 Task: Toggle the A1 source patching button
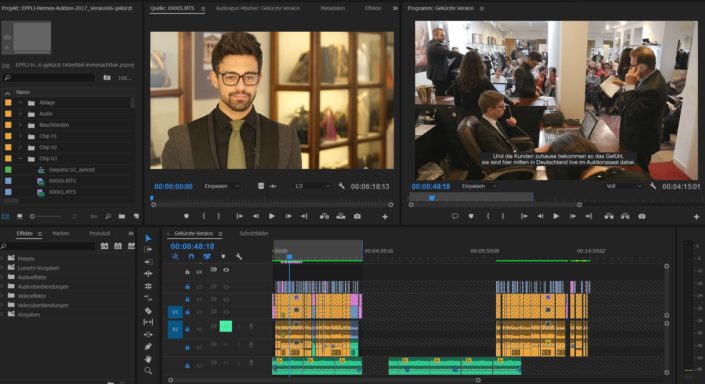(x=175, y=329)
